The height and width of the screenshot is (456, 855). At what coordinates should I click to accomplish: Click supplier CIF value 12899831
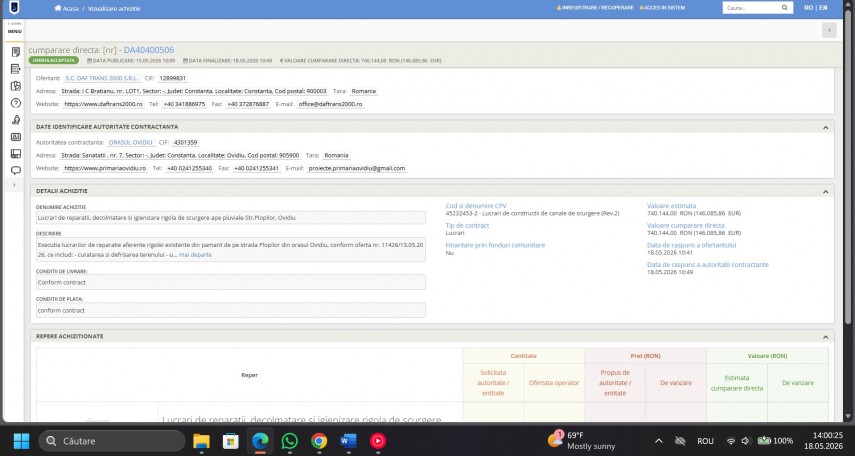[x=172, y=79]
